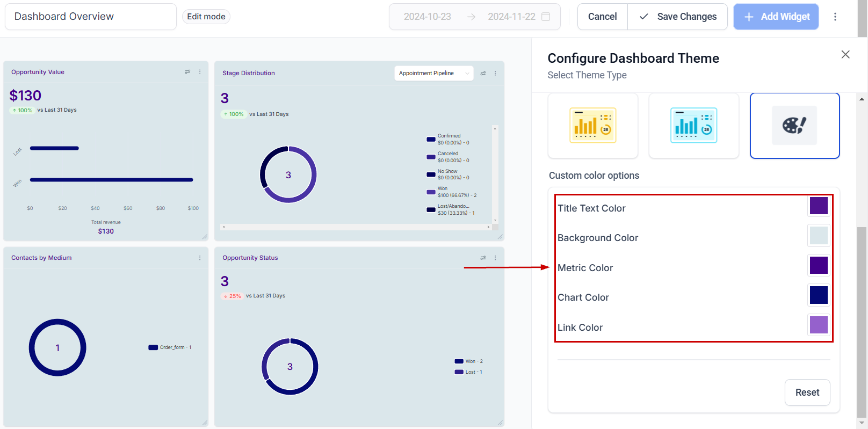The width and height of the screenshot is (868, 429).
Task: Toggle the Lost/Abando... legend entry
Action: click(451, 209)
